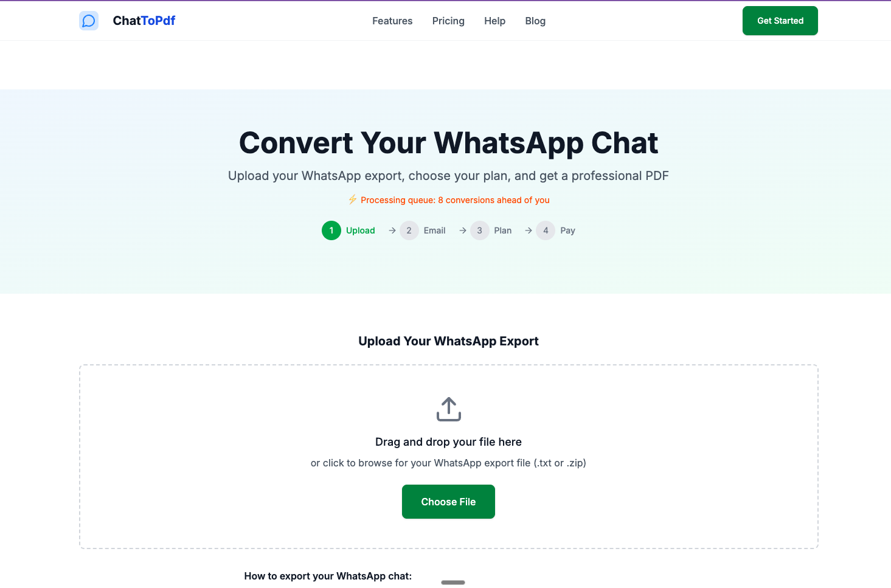Screen dimensions: 891x588
Task: Click the arrow between Upload and Email
Action: (x=392, y=230)
